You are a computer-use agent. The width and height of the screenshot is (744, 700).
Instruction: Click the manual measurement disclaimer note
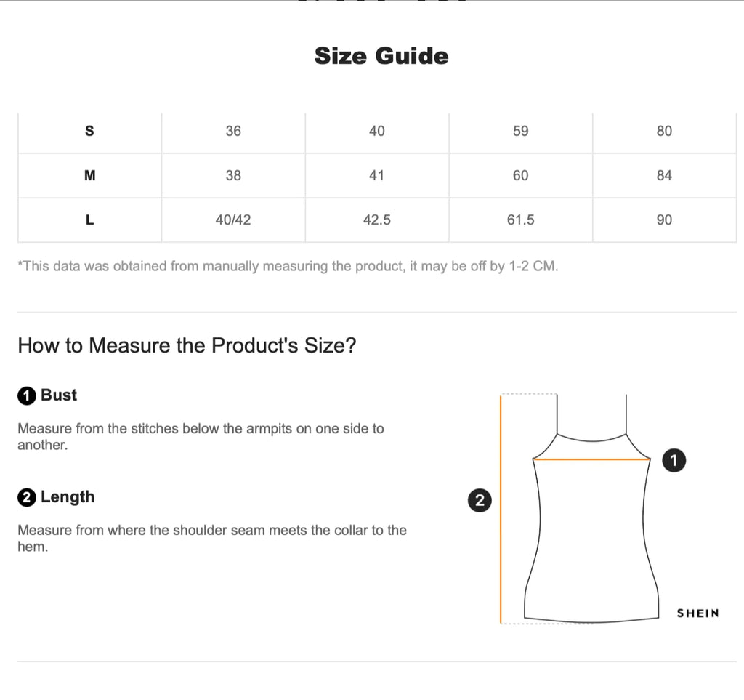(288, 266)
